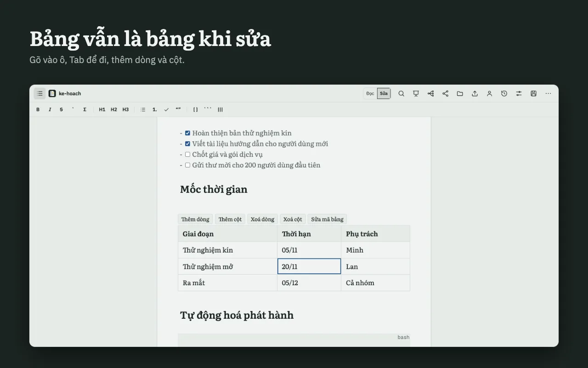Save document with the floppy disk icon
This screenshot has height=368, width=588.
[533, 93]
